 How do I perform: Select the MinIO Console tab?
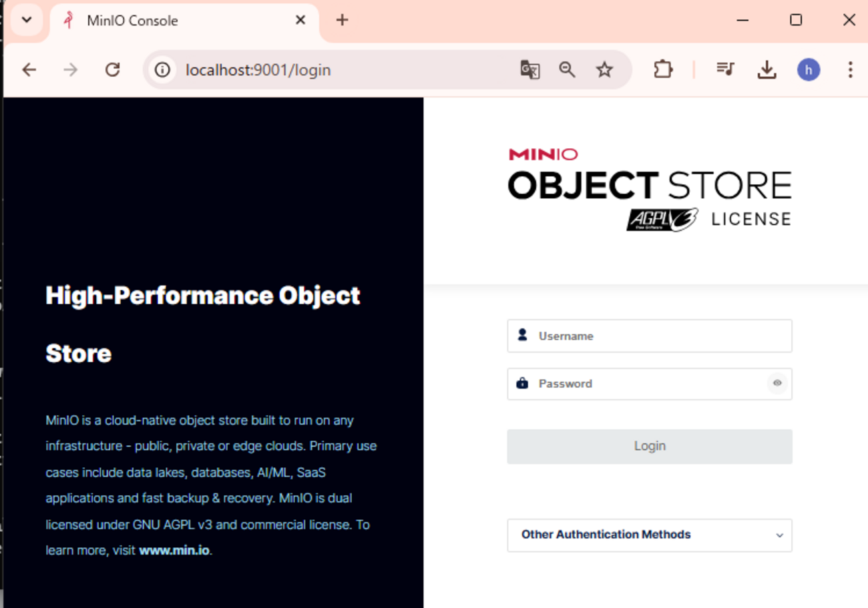184,21
